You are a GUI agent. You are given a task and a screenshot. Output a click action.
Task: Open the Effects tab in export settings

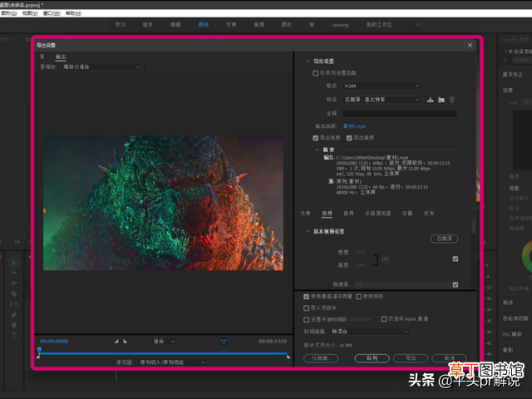(305, 214)
